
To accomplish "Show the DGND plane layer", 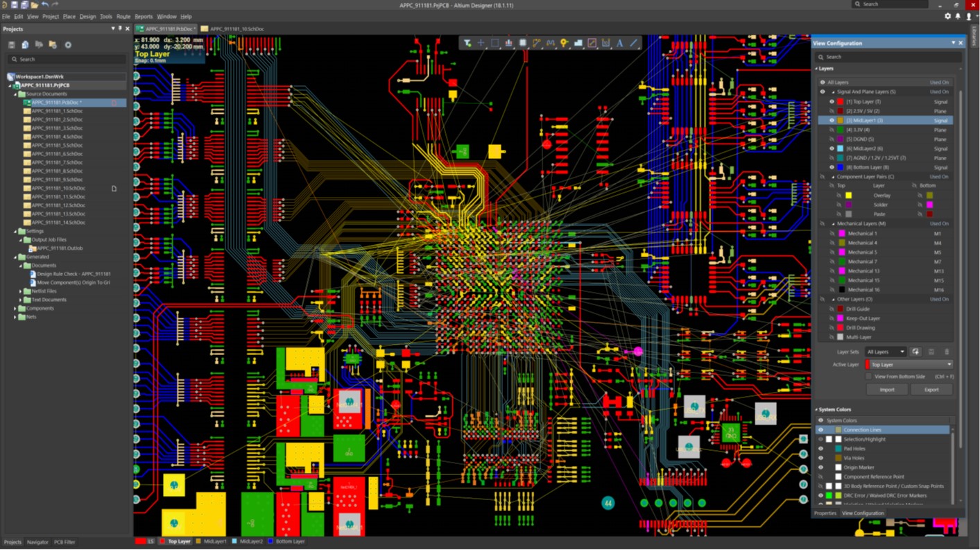I will pyautogui.click(x=832, y=139).
